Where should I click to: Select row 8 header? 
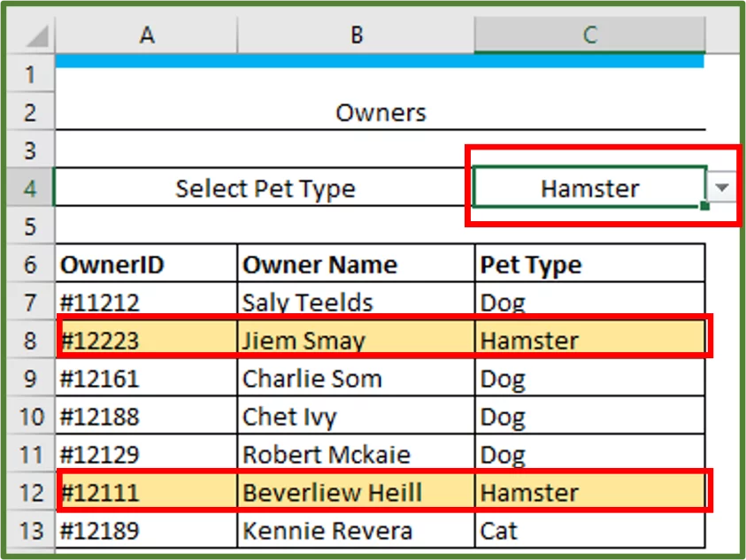point(30,341)
